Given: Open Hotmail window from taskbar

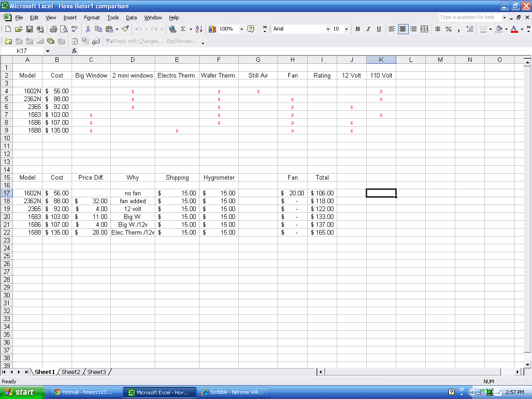Looking at the screenshot, I should [86, 392].
